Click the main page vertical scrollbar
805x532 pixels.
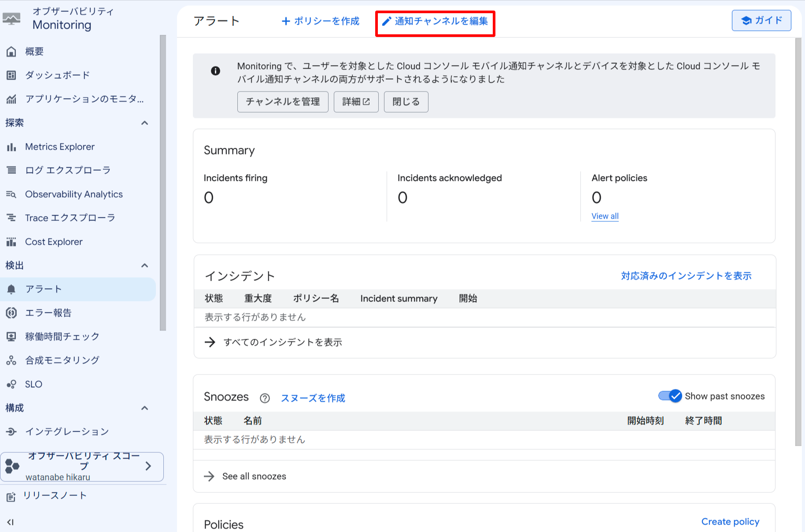click(798, 242)
